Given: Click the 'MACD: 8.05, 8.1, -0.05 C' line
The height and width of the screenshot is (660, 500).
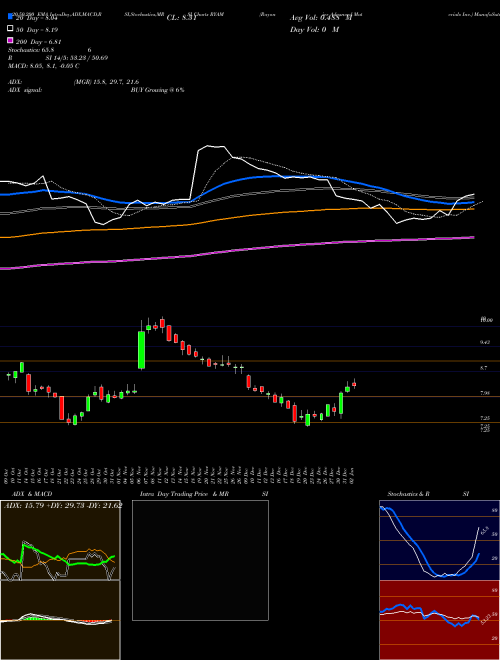Looking at the screenshot, I should click(x=44, y=66).
